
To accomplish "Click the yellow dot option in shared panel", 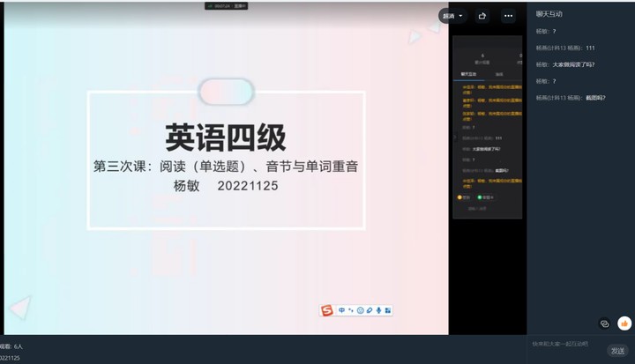I will pos(459,197).
